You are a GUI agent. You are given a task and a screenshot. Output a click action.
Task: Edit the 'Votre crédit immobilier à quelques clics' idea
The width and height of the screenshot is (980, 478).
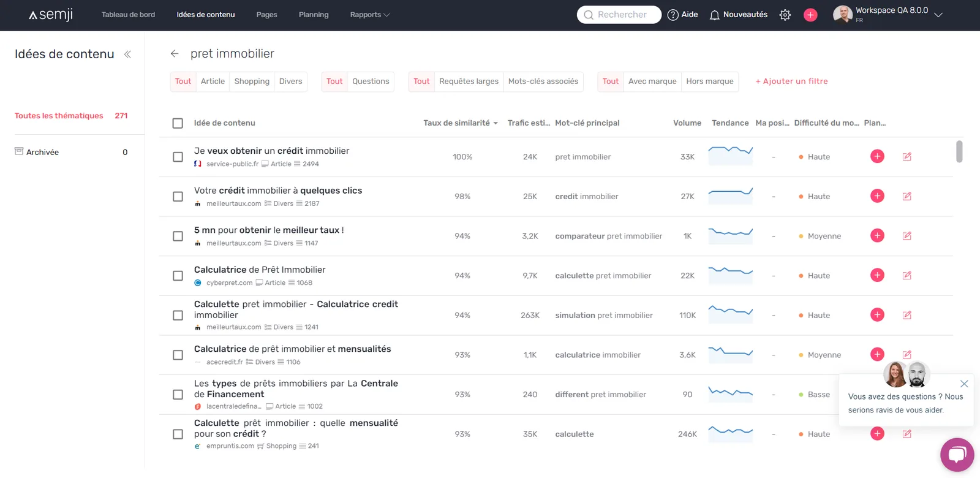point(907,196)
